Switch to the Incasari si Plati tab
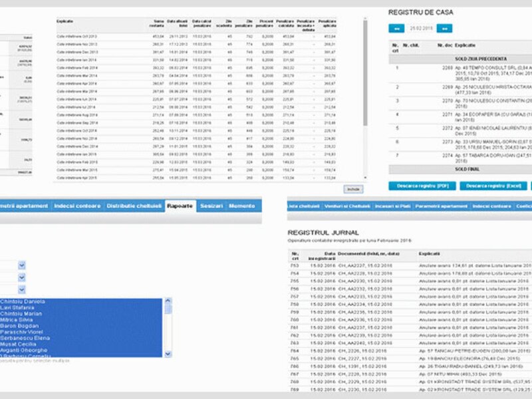The width and height of the screenshot is (532, 399). point(392,206)
